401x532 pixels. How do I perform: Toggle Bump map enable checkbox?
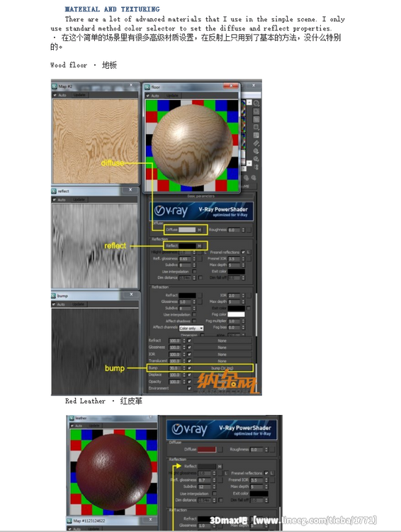(x=189, y=367)
